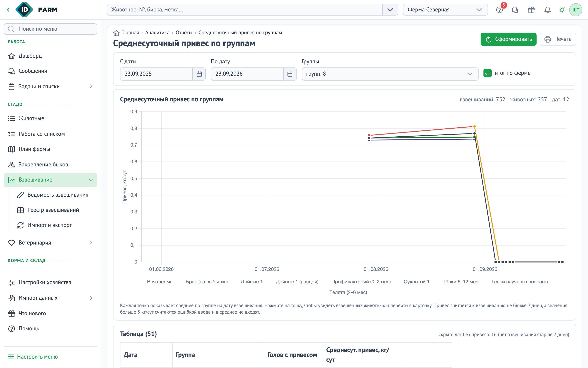Open calendar picker for По дату

point(290,74)
